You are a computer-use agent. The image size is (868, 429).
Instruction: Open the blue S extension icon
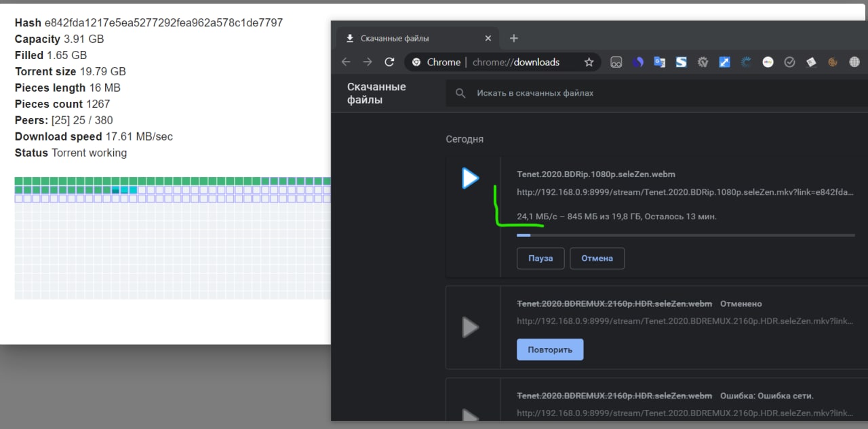pos(682,62)
